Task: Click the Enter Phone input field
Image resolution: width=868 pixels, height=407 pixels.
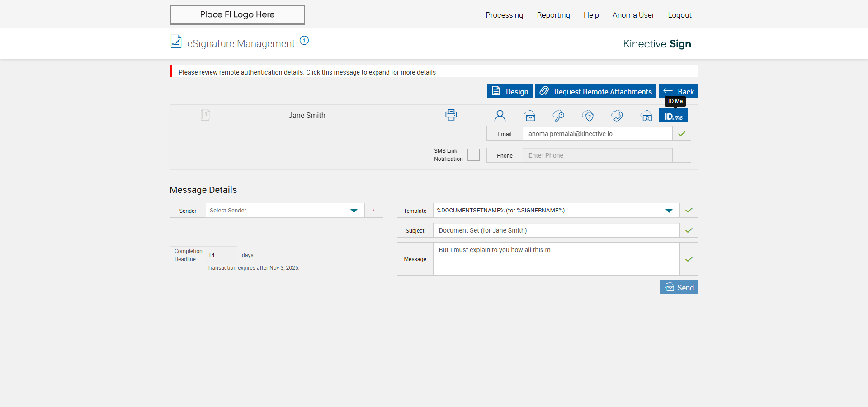Action: [597, 155]
